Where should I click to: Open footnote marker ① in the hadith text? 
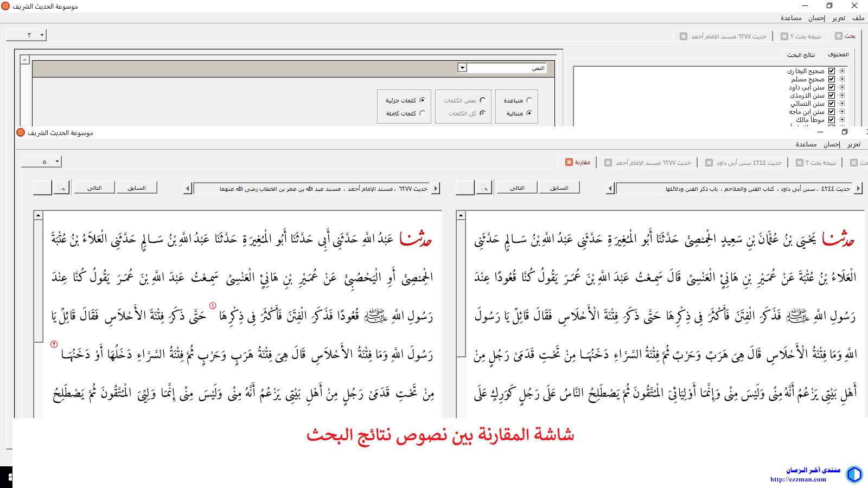pyautogui.click(x=213, y=306)
